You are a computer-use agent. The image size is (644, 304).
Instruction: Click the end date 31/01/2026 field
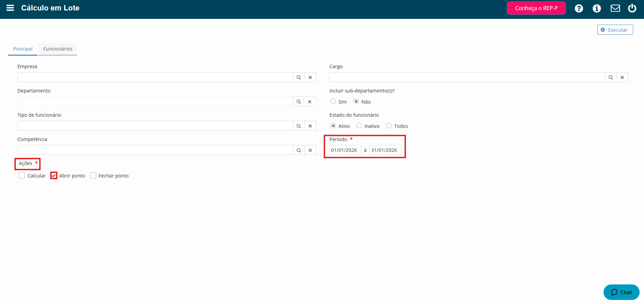[385, 150]
